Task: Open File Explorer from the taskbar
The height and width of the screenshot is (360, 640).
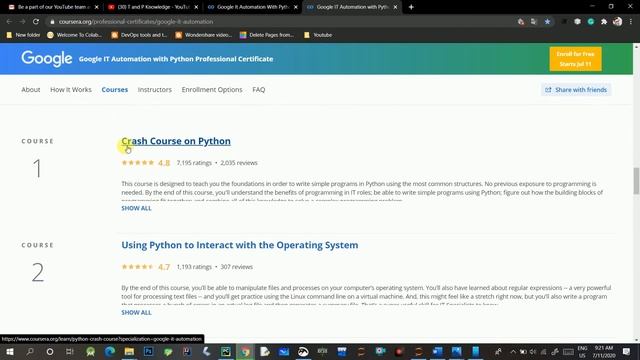Action: coord(129,352)
